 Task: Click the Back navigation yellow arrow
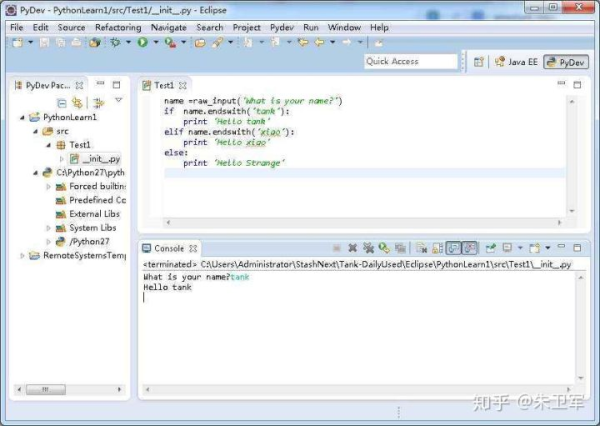click(x=319, y=42)
